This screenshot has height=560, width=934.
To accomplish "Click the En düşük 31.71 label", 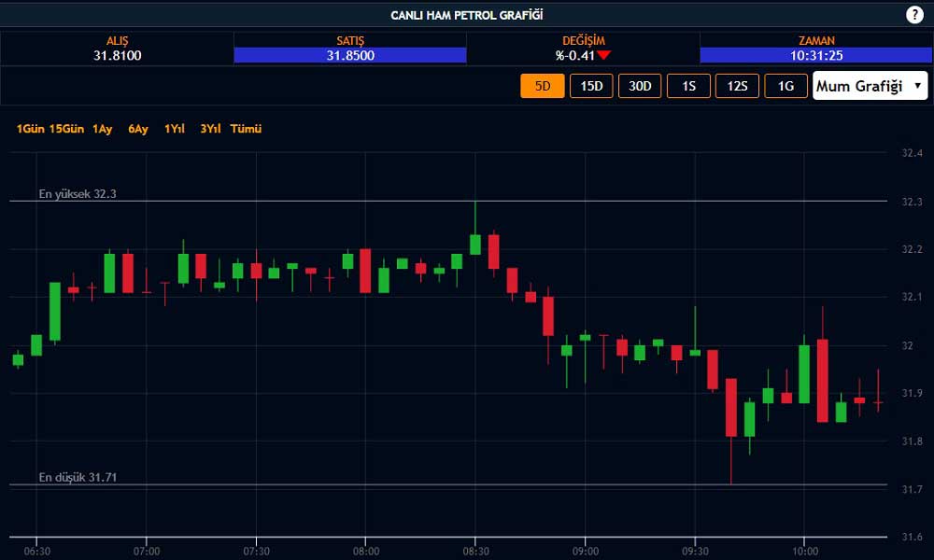I will click(x=78, y=477).
